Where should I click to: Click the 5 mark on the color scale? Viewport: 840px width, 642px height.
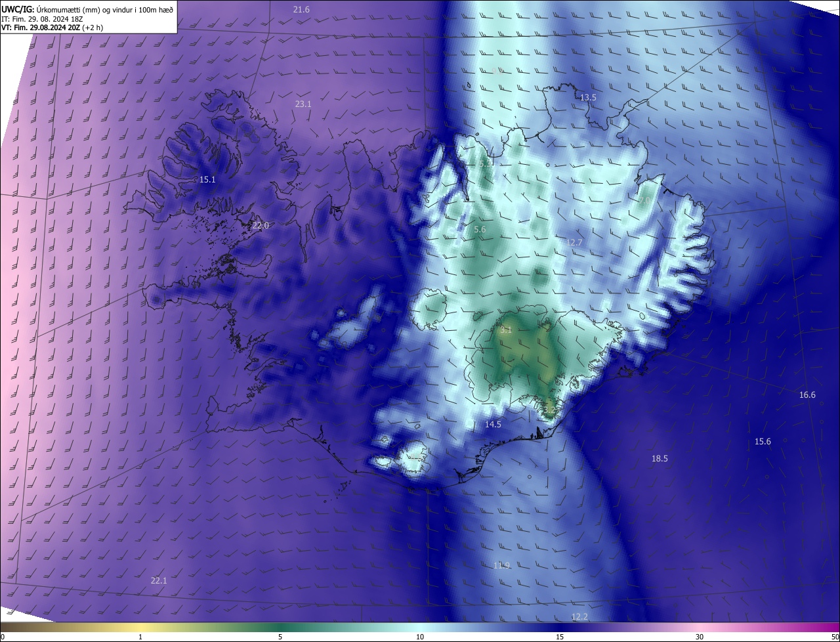tap(280, 637)
